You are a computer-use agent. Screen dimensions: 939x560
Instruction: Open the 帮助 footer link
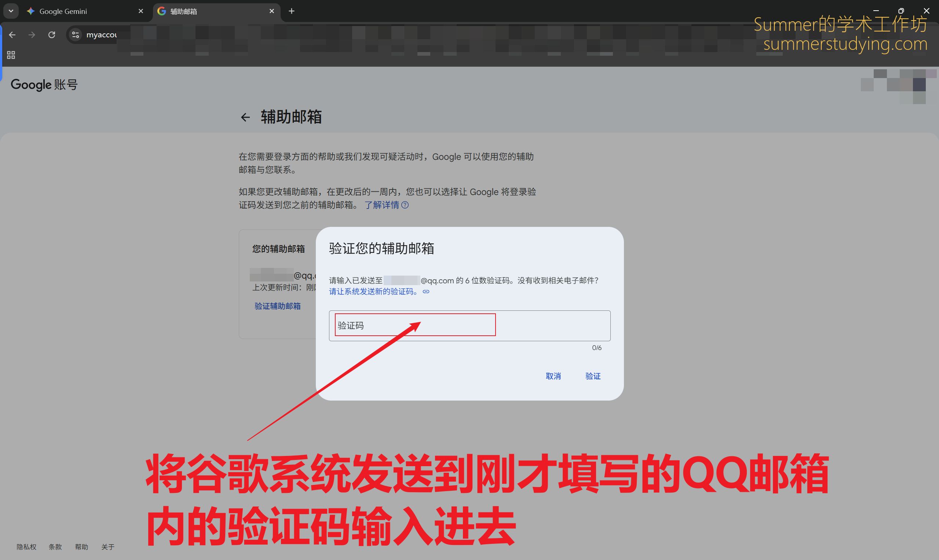pyautogui.click(x=81, y=547)
